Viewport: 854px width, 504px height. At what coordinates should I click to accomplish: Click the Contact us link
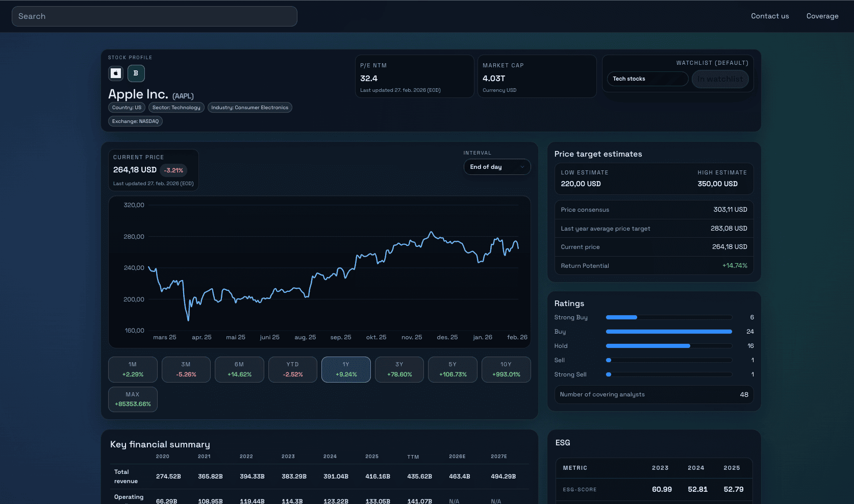769,16
